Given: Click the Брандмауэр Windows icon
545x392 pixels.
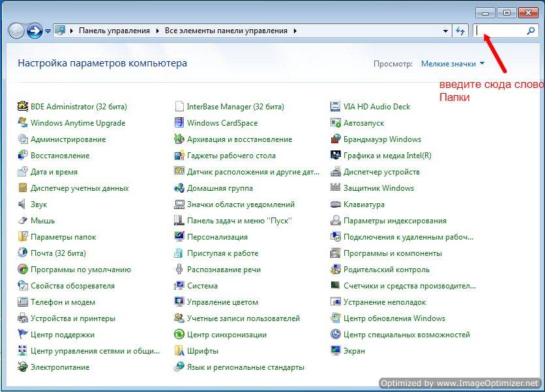Looking at the screenshot, I should tap(336, 139).
